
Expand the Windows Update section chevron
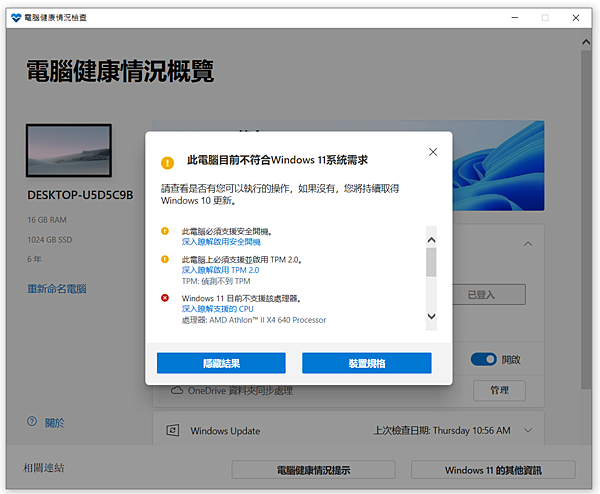point(528,430)
